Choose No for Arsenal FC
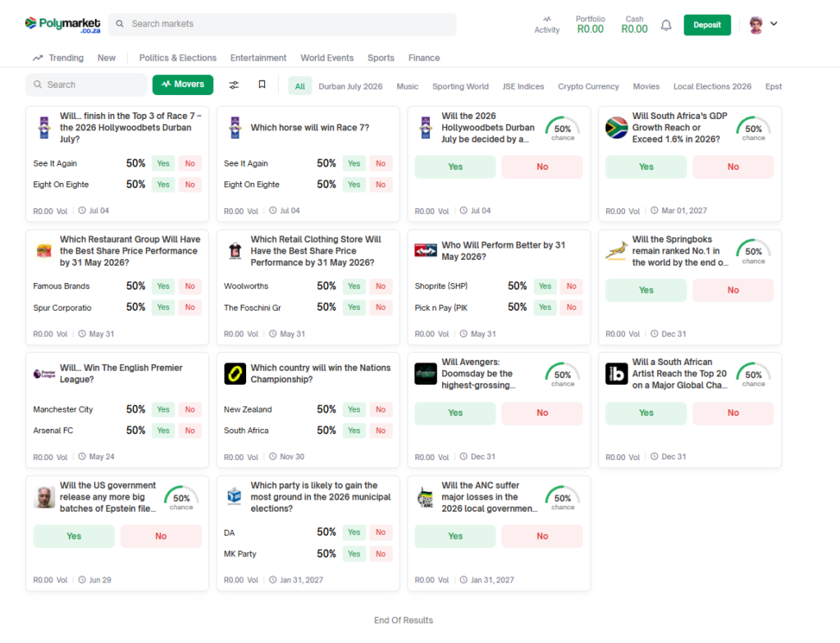The height and width of the screenshot is (643, 840). click(x=190, y=431)
